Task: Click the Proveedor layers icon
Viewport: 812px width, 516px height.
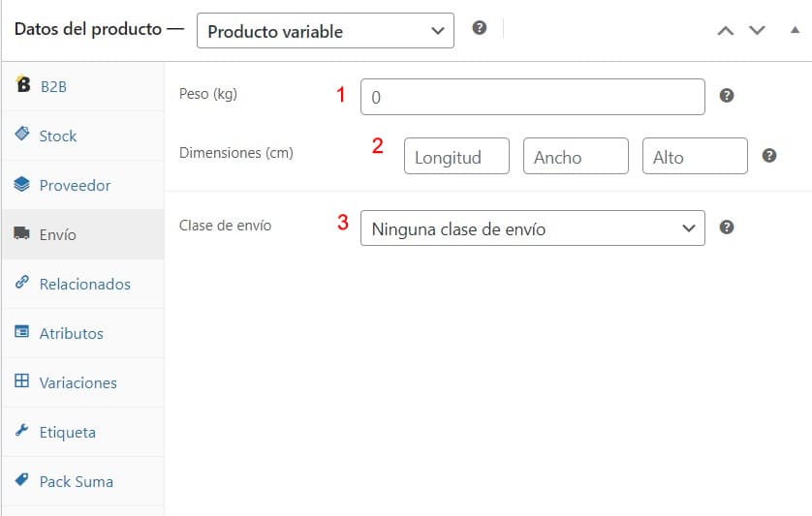Action: pos(21,184)
